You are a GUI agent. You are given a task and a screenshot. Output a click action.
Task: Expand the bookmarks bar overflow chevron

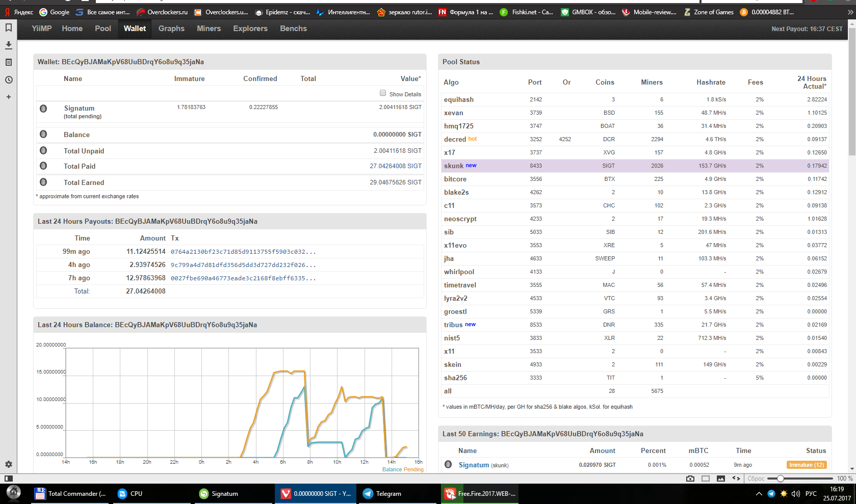849,12
